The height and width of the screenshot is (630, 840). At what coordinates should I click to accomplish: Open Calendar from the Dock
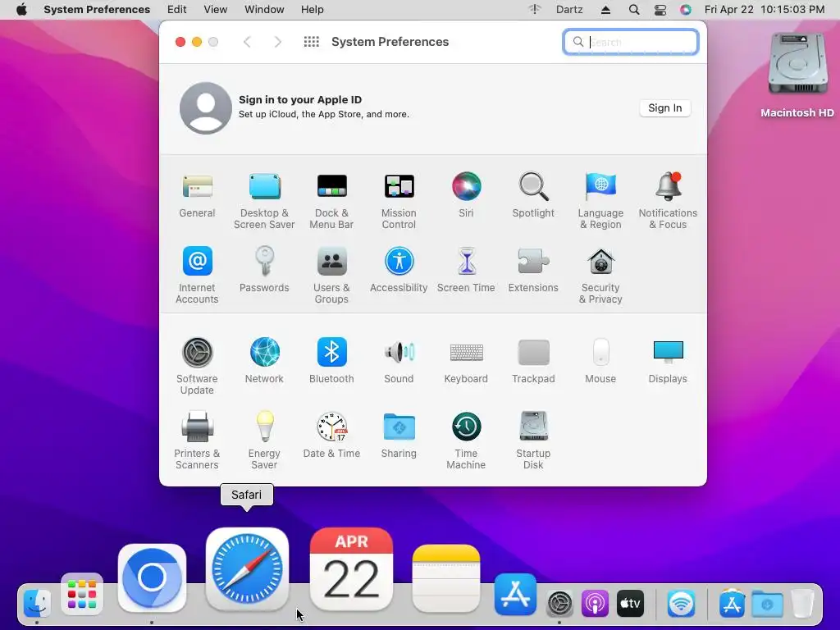click(x=351, y=569)
